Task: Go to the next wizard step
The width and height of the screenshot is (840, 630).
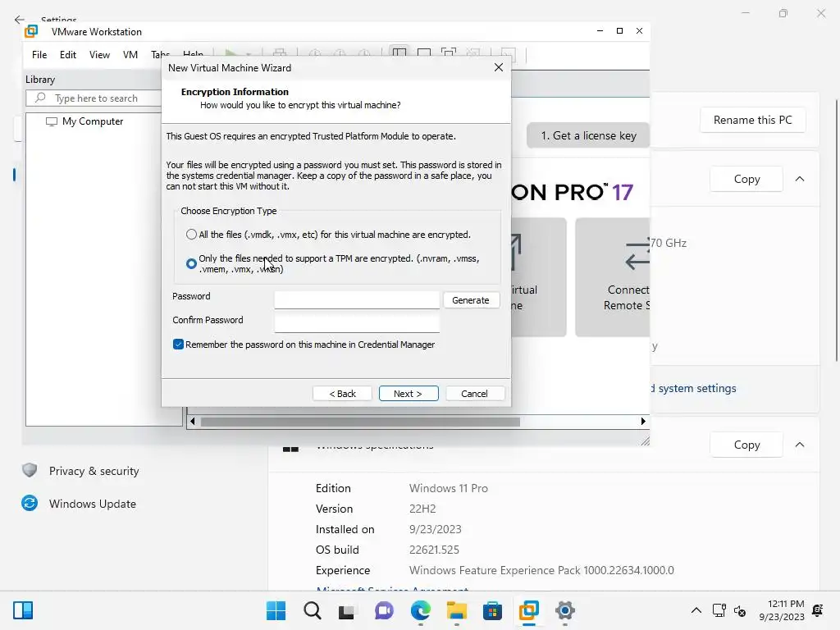Action: click(x=409, y=393)
